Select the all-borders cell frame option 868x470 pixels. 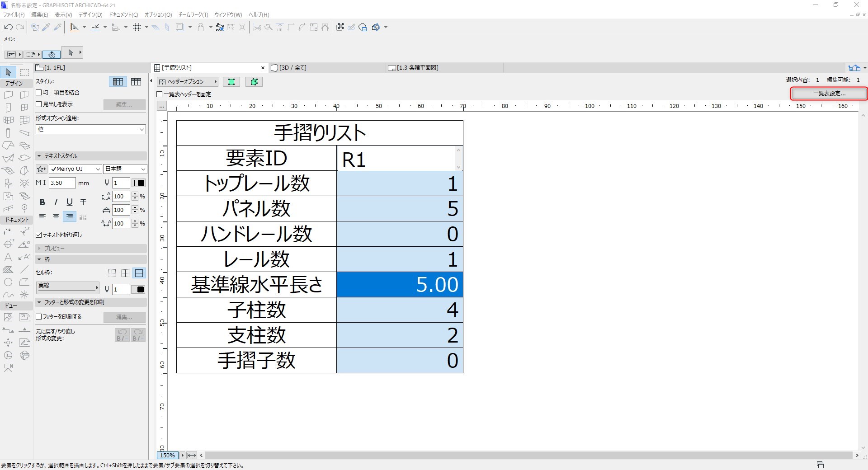pos(139,273)
